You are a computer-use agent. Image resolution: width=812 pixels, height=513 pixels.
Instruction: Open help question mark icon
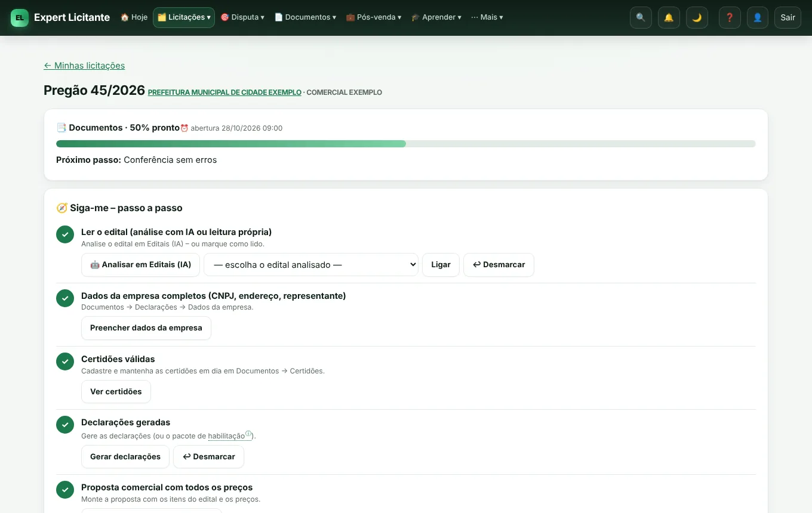click(x=730, y=18)
